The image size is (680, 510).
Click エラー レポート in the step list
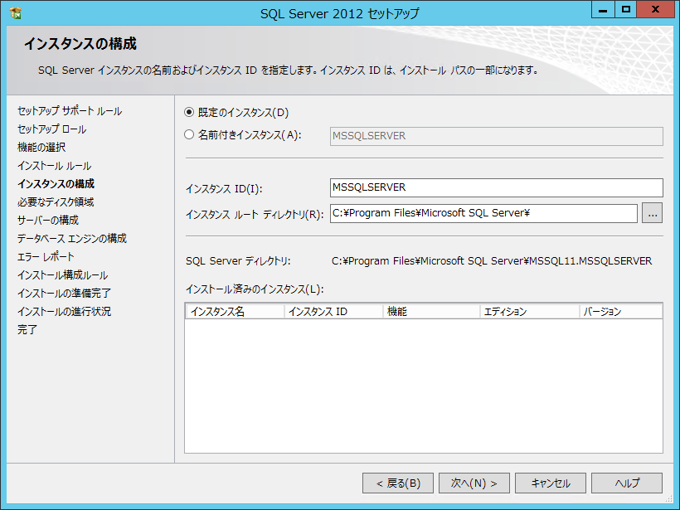click(x=46, y=257)
